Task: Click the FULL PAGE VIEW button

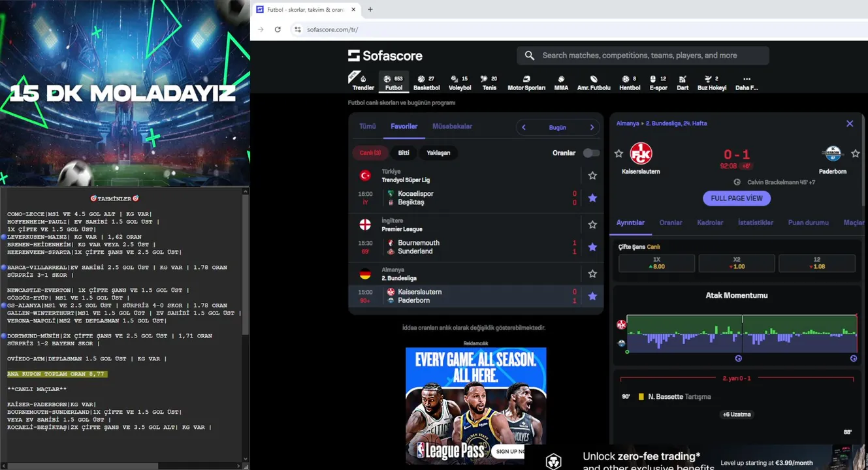Action: tap(737, 198)
